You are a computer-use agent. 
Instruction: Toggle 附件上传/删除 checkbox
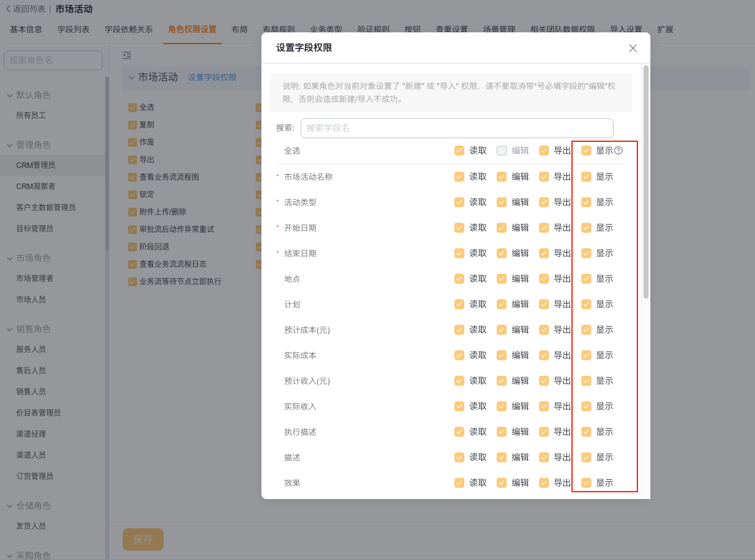pyautogui.click(x=133, y=212)
